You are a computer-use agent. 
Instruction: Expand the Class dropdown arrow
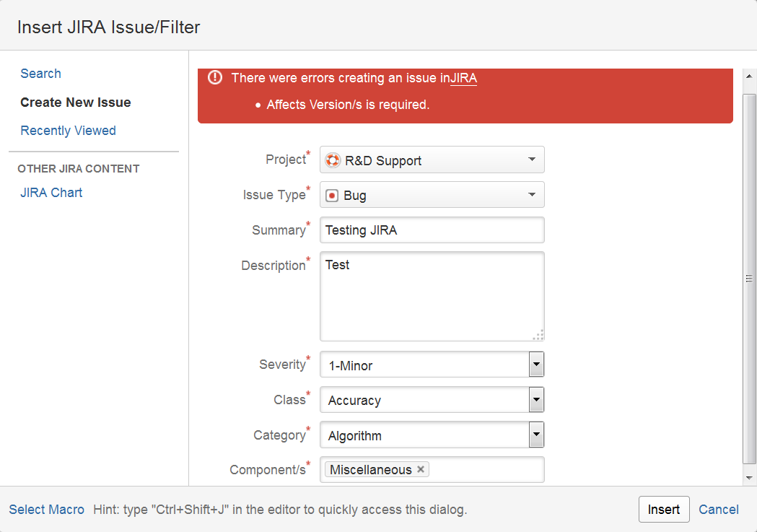tap(536, 400)
